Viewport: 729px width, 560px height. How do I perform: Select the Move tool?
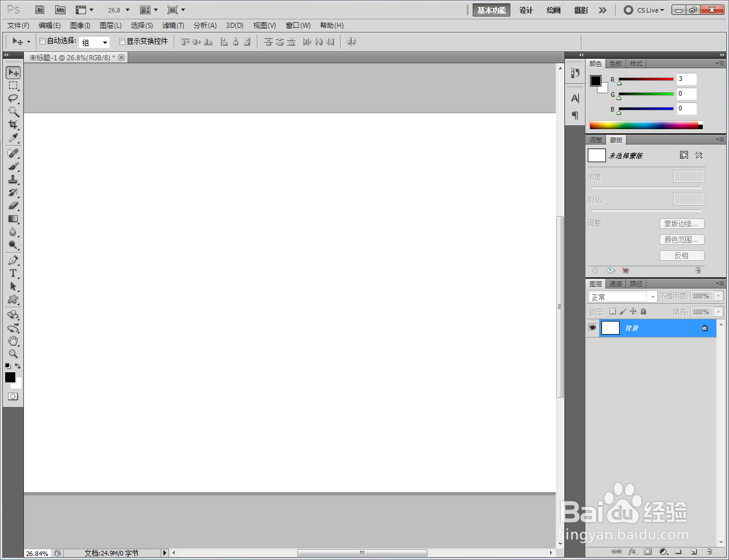(13, 72)
